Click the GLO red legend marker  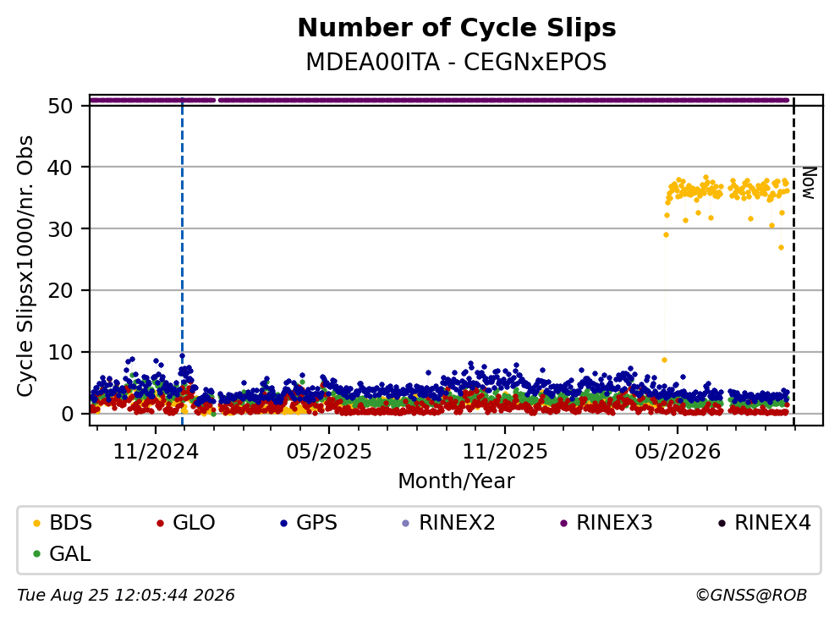(160, 523)
